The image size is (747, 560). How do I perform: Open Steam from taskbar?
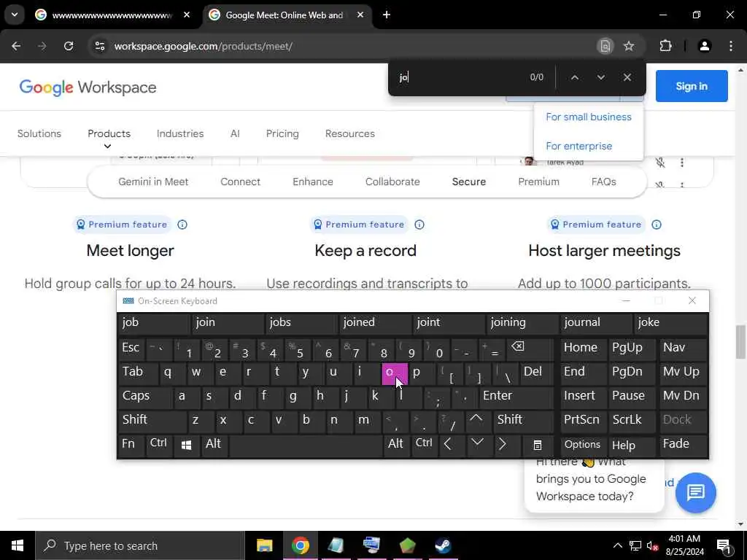[x=443, y=545]
